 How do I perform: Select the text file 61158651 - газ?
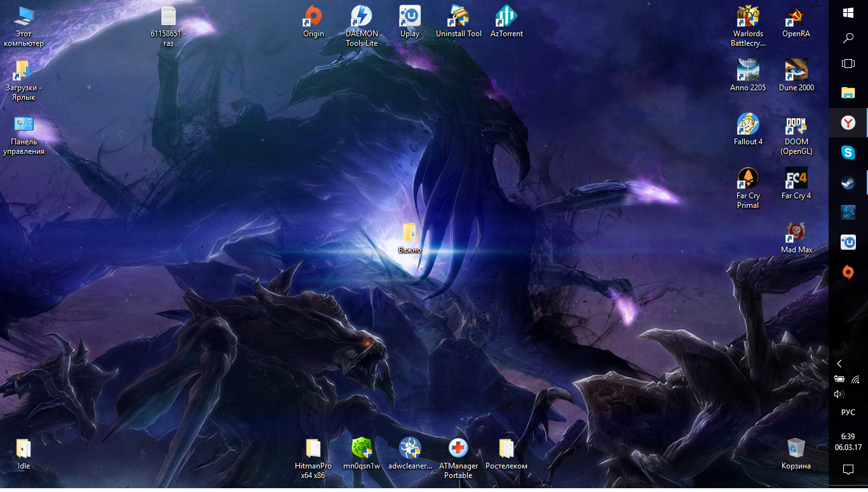coord(168,26)
